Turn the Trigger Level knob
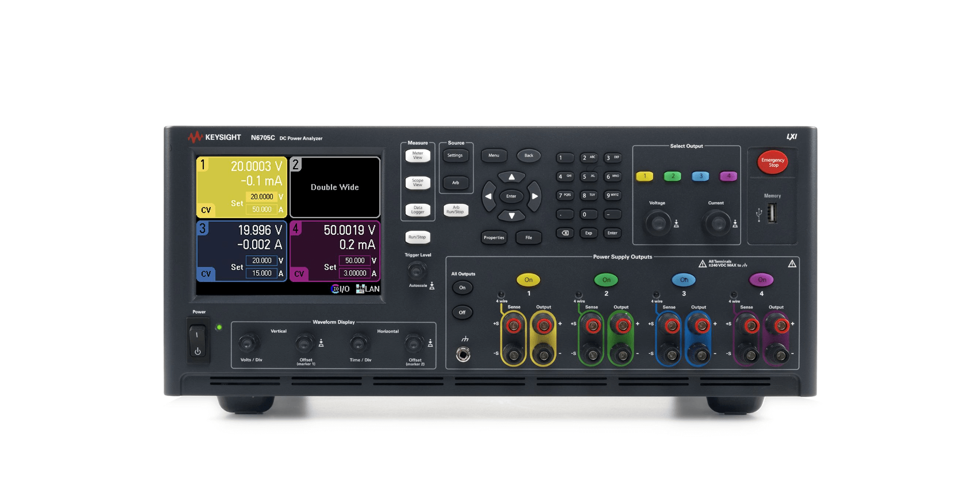 (x=417, y=270)
